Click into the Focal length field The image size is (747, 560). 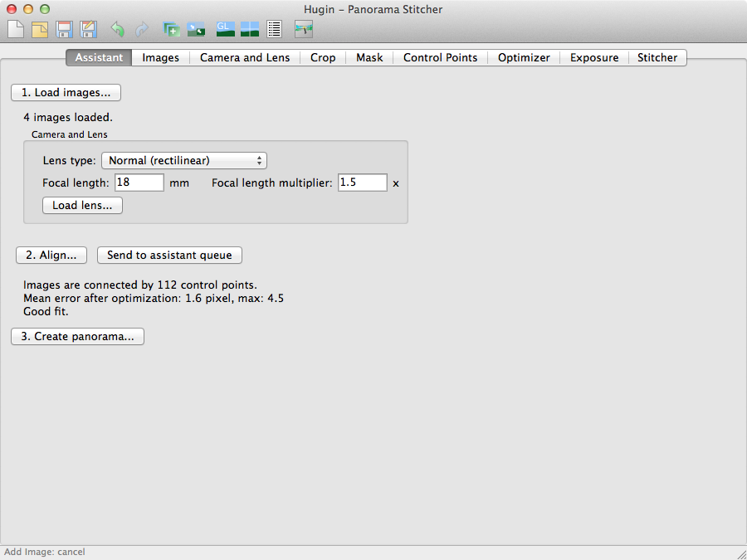click(x=139, y=183)
